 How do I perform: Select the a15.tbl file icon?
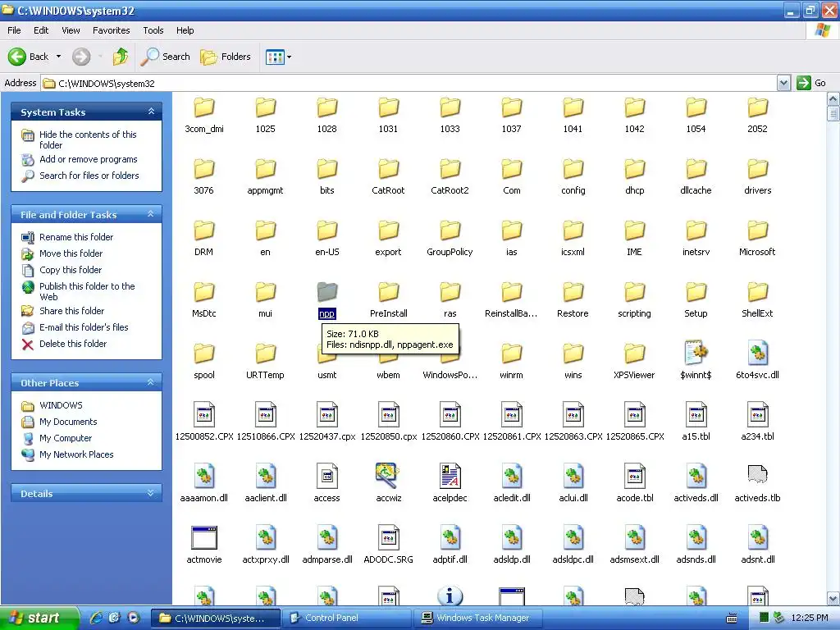(x=696, y=414)
